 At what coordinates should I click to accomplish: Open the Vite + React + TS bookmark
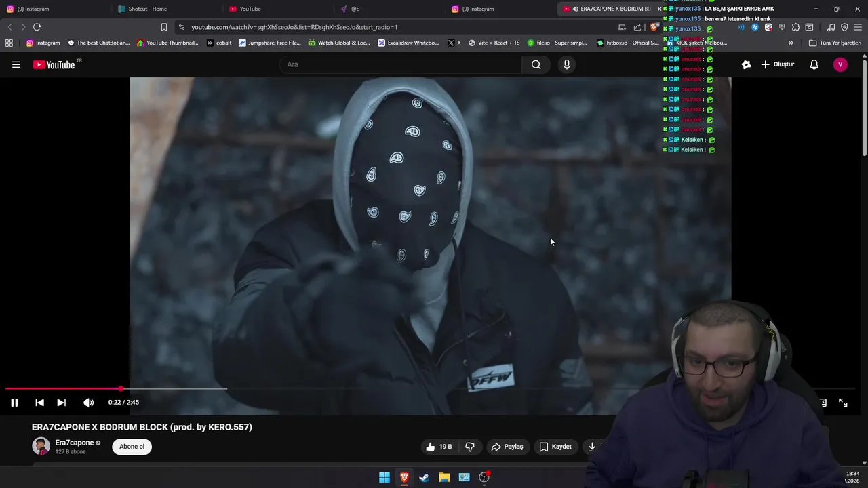494,43
